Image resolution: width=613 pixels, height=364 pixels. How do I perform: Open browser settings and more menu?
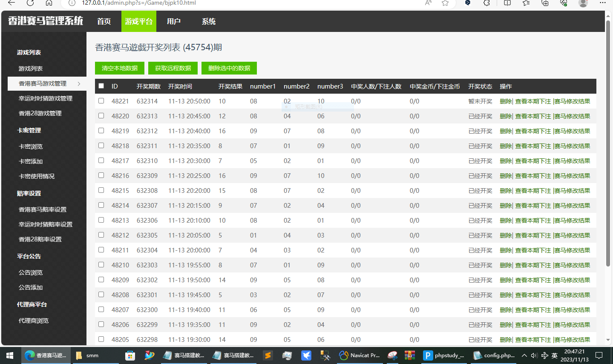(602, 3)
